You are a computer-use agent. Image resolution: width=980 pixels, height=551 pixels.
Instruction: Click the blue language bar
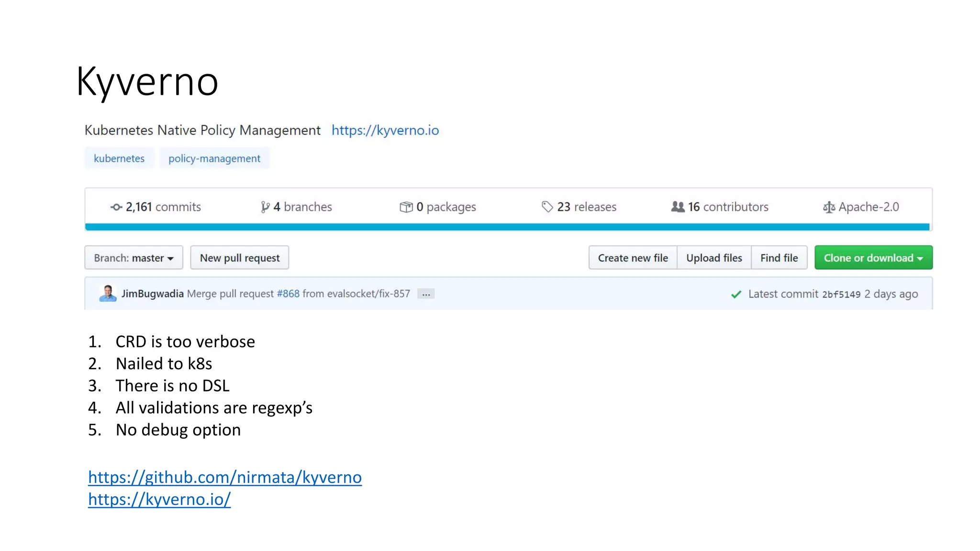507,227
